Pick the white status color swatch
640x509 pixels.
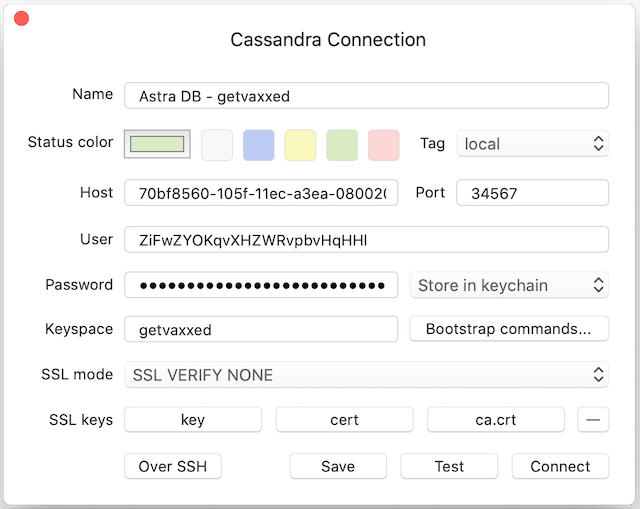pos(217,145)
